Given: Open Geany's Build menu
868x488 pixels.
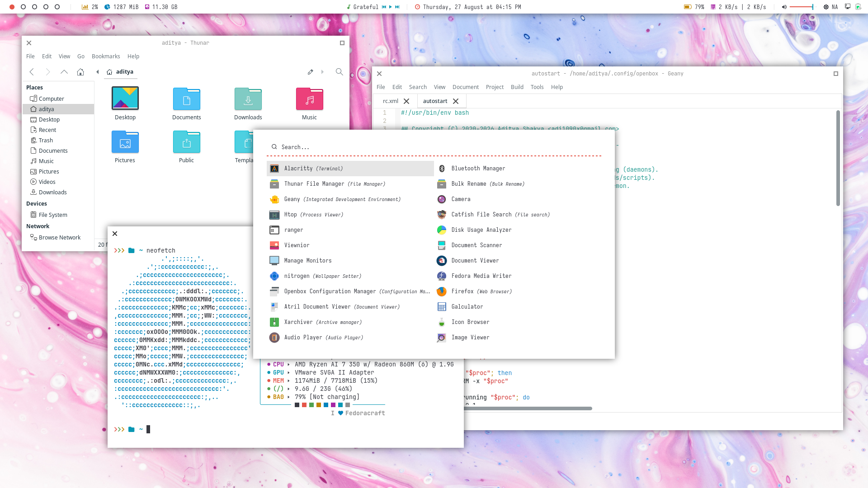Looking at the screenshot, I should pyautogui.click(x=517, y=87).
